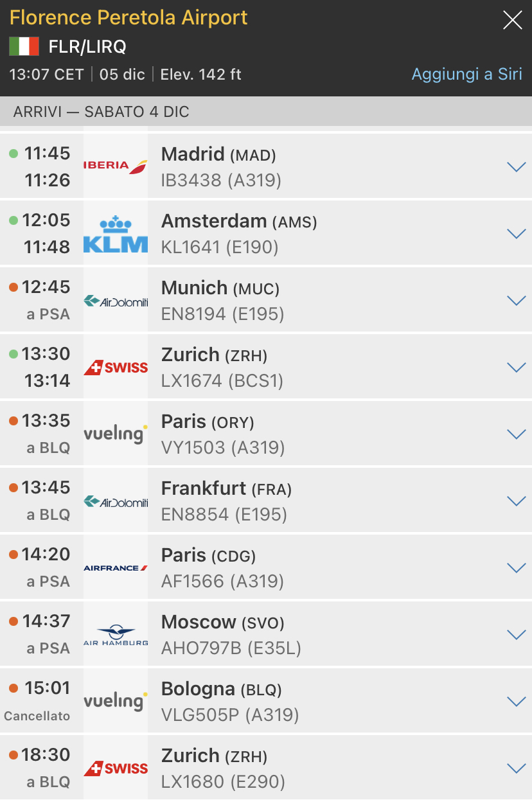The width and height of the screenshot is (532, 800).
Task: Tap the Italian flag icon
Action: 24,46
